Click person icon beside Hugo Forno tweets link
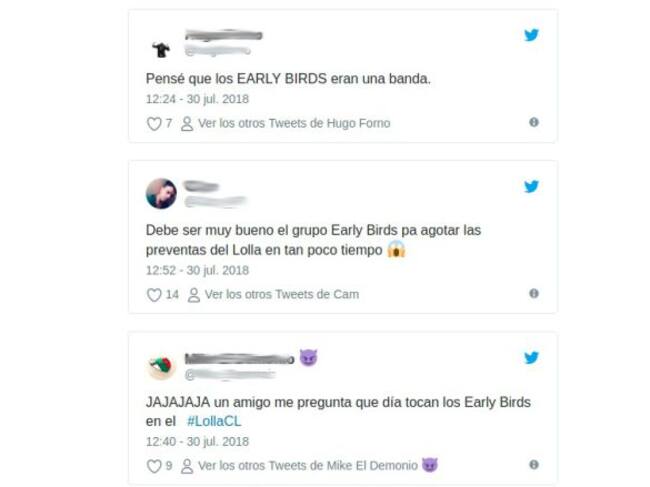The height and width of the screenshot is (487, 650). pyautogui.click(x=187, y=124)
